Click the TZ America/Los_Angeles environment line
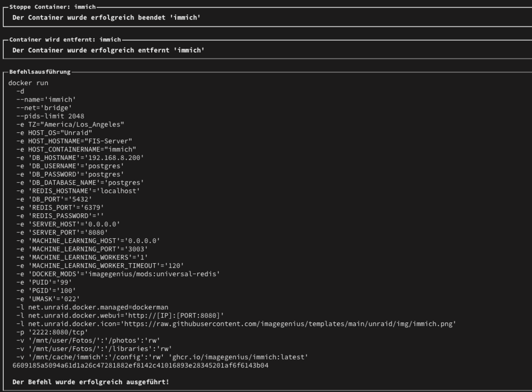Screen dimensions: 532x392 pyautogui.click(x=70, y=124)
